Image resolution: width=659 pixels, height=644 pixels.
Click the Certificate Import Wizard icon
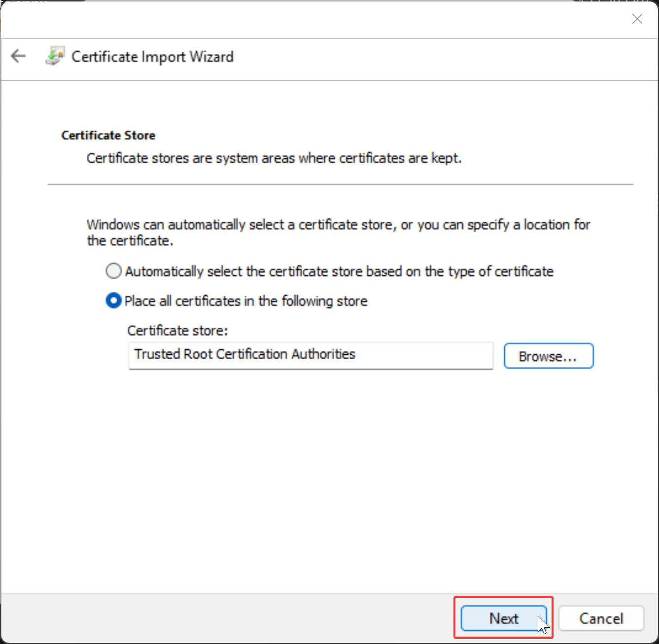click(x=55, y=56)
